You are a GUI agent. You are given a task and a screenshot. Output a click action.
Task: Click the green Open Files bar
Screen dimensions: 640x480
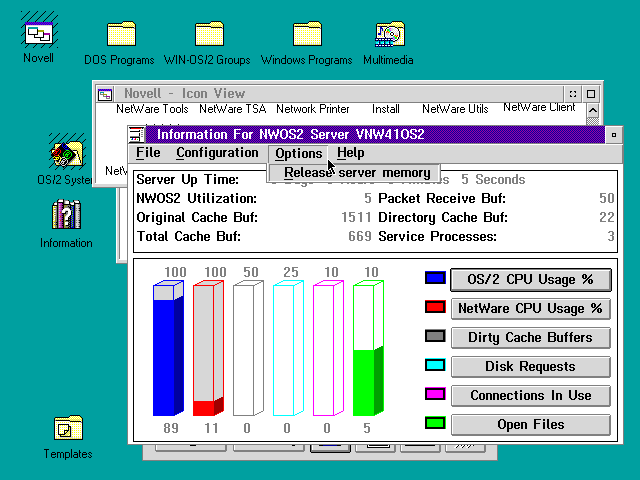tap(368, 348)
